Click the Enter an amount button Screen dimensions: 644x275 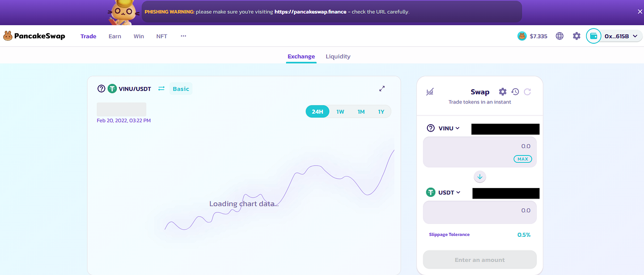point(480,260)
